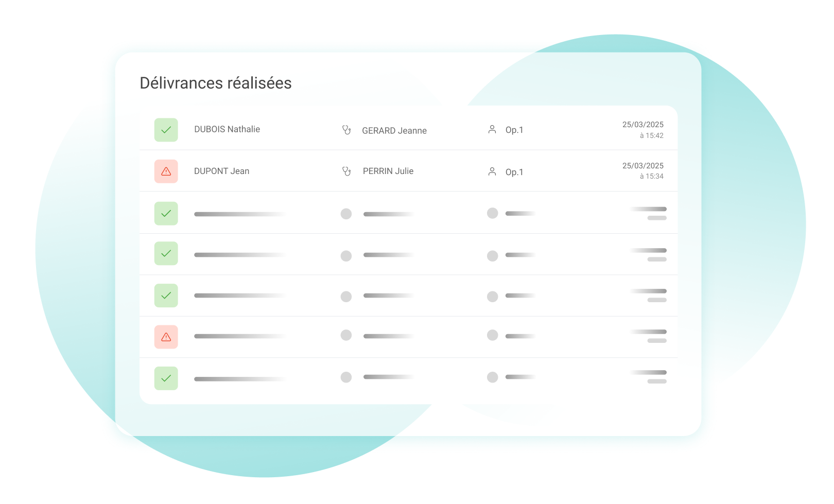Image resolution: width=834 pixels, height=504 pixels.
Task: Click the green checkmark icon in the last row
Action: tap(166, 378)
